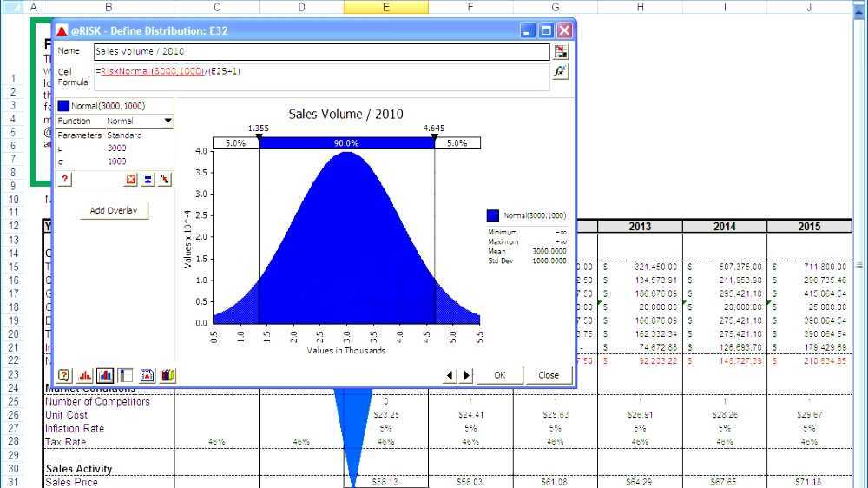Select column E header in Excel
The image size is (868, 488).
pos(386,7)
